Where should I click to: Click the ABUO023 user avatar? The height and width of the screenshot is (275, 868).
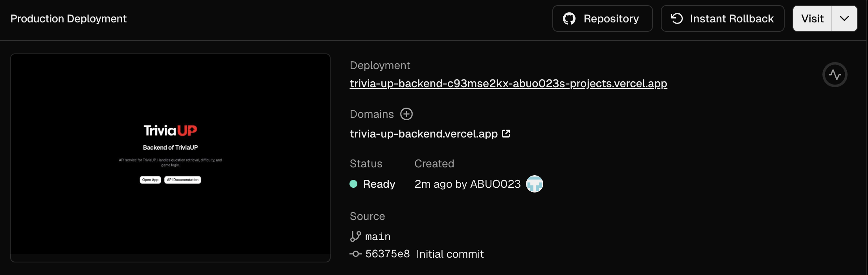click(x=535, y=184)
